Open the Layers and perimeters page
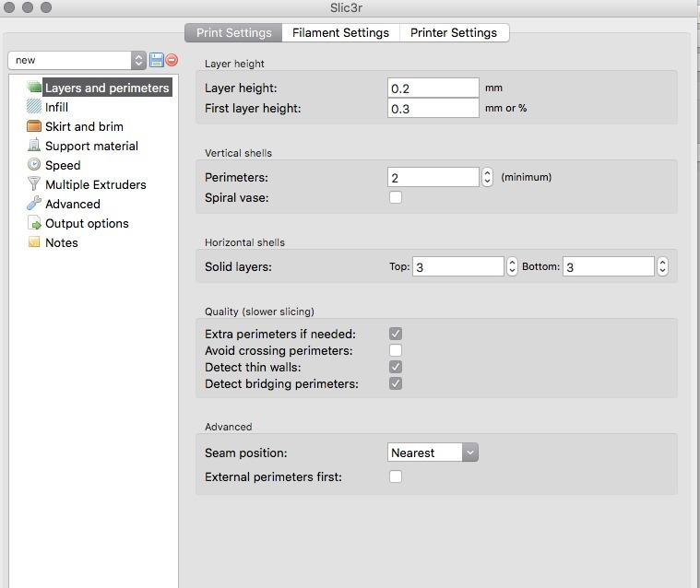 [107, 88]
